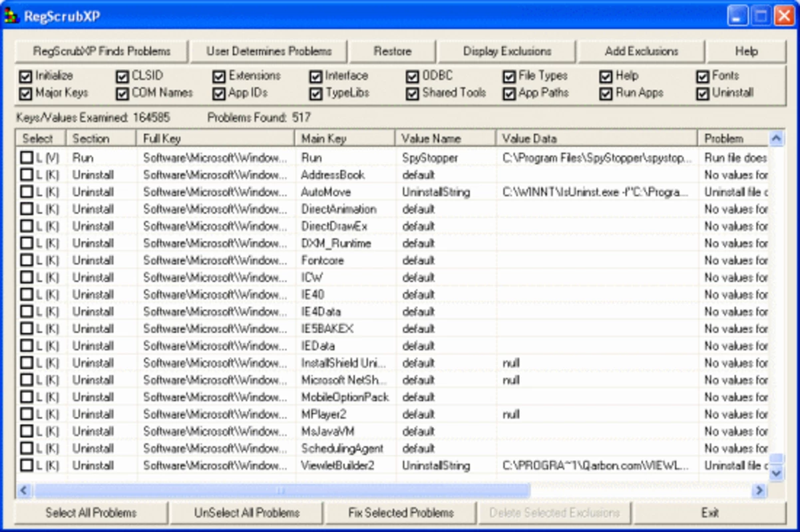Uncheck the Help scan checkbox

[x=606, y=76]
